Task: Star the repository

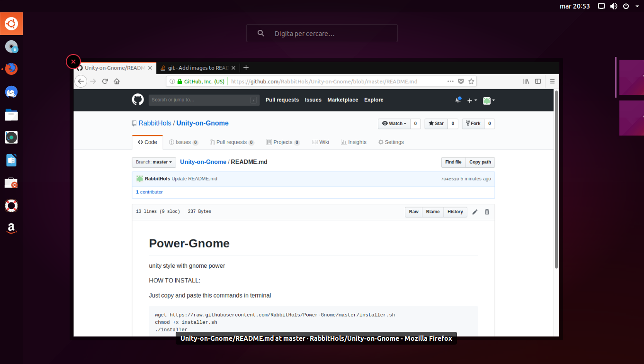Action: click(x=436, y=124)
